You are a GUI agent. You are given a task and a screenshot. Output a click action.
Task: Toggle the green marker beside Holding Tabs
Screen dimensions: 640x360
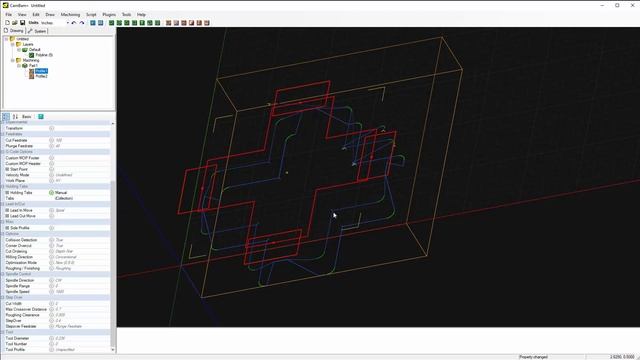point(51,192)
